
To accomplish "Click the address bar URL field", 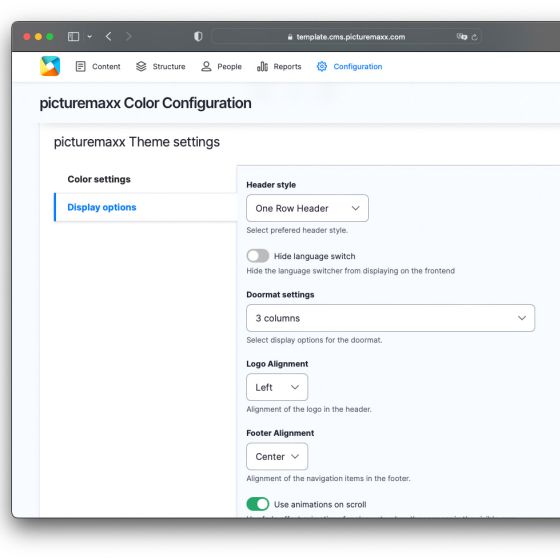I will coord(346,37).
